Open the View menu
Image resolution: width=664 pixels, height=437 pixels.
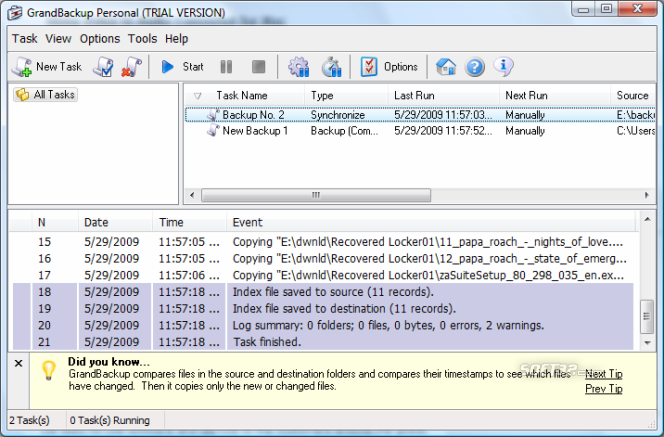pos(58,39)
